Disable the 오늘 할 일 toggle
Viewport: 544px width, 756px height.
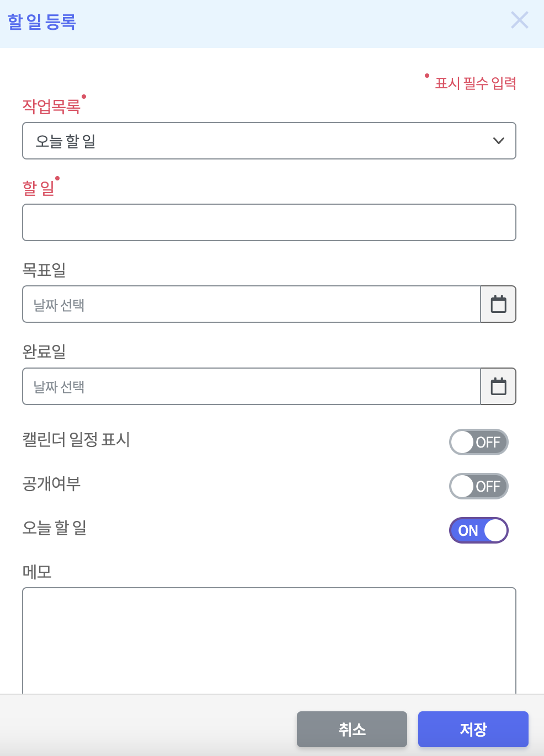coord(478,530)
